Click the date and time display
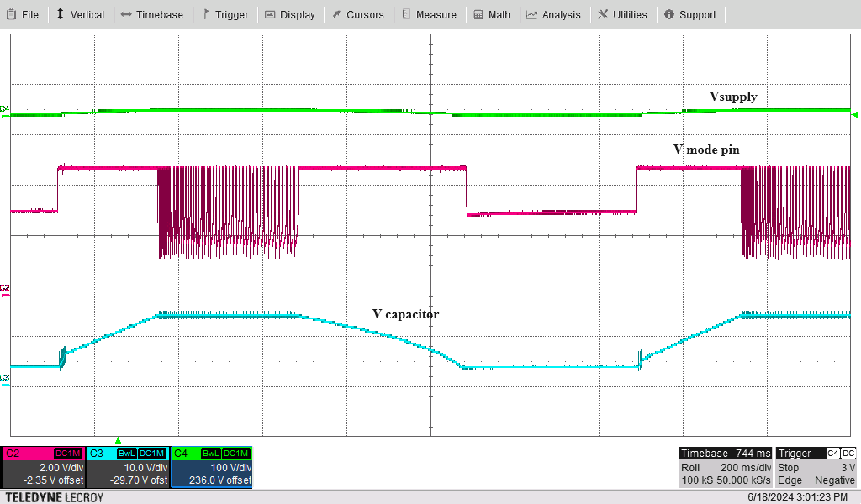This screenshot has height=504, width=861. [797, 497]
